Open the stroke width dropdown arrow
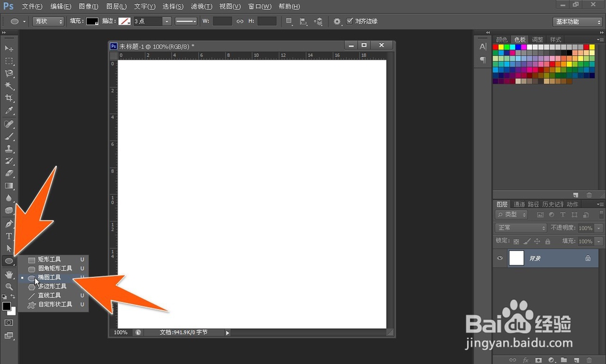The image size is (606, 364). coord(167,21)
